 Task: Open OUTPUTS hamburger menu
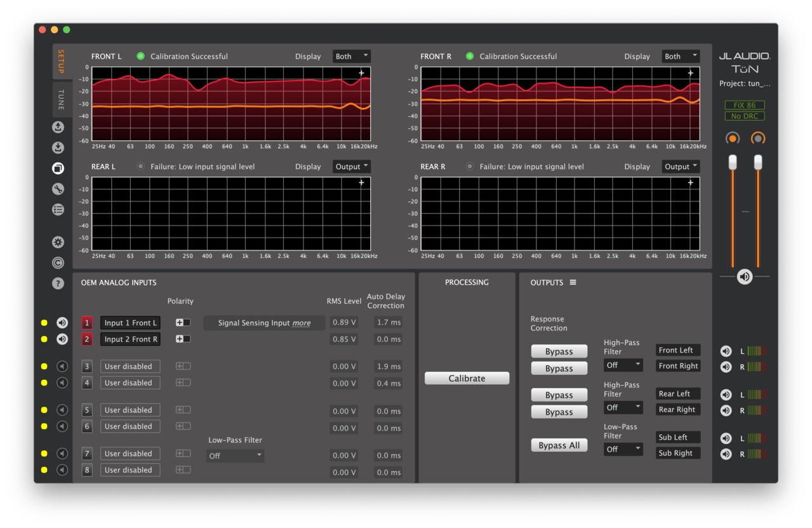tap(573, 283)
